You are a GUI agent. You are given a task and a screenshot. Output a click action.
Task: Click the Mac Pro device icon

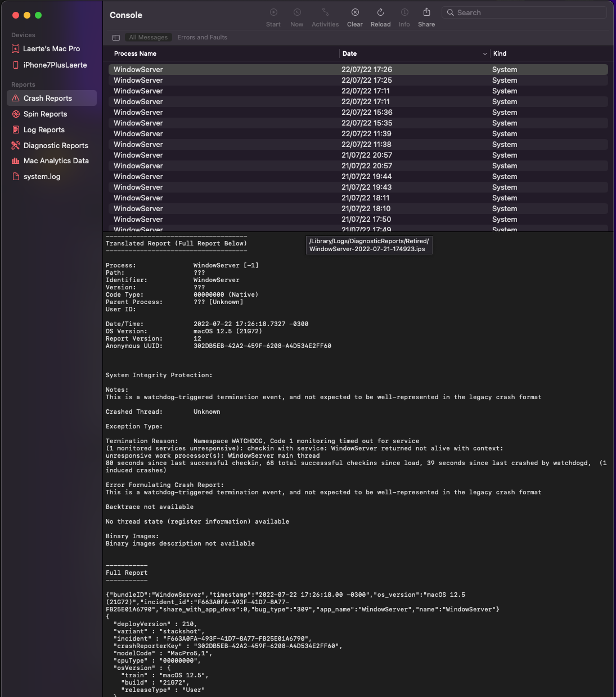click(16, 49)
